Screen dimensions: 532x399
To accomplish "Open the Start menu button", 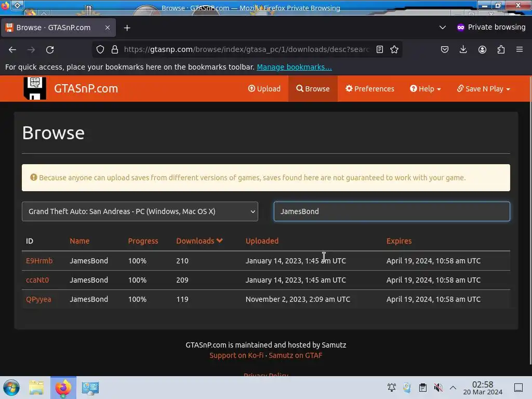I will 11,388.
